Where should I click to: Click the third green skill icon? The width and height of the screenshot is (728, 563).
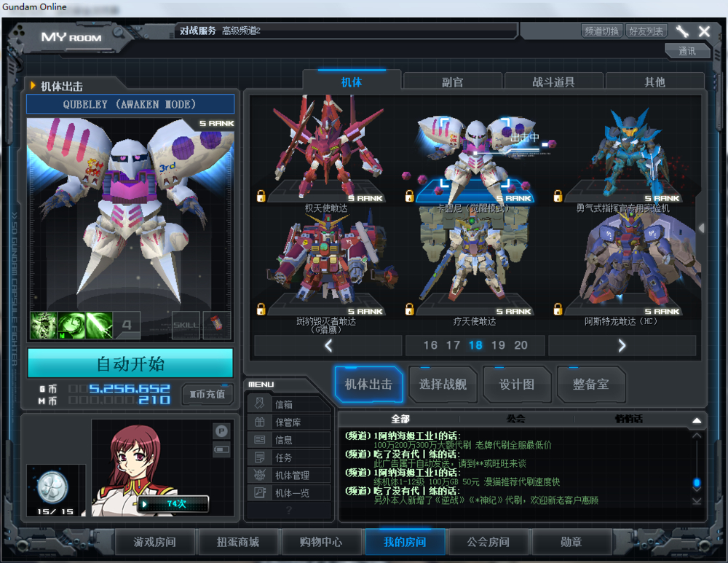pos(99,325)
